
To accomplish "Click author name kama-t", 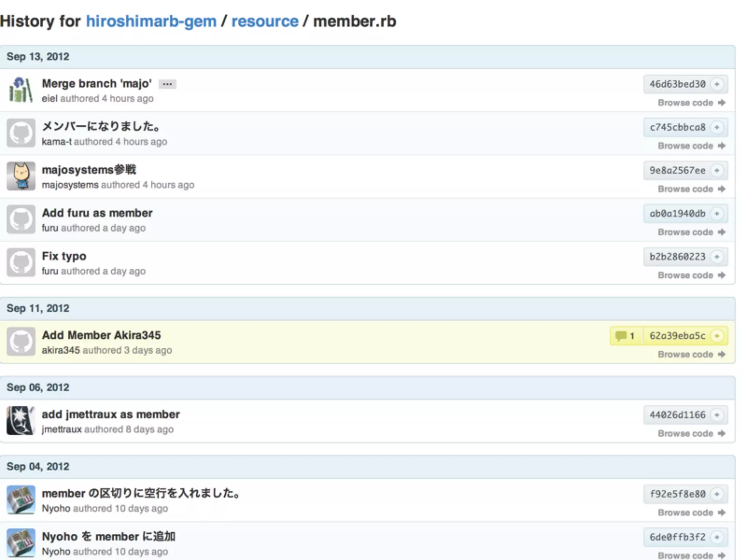I will point(57,141).
